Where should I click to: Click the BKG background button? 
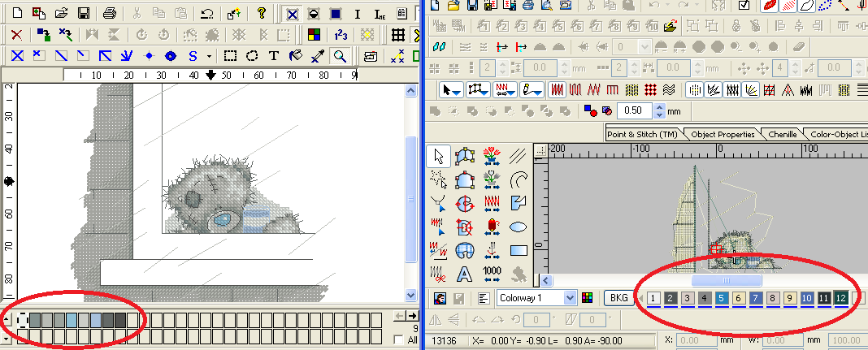click(x=618, y=298)
